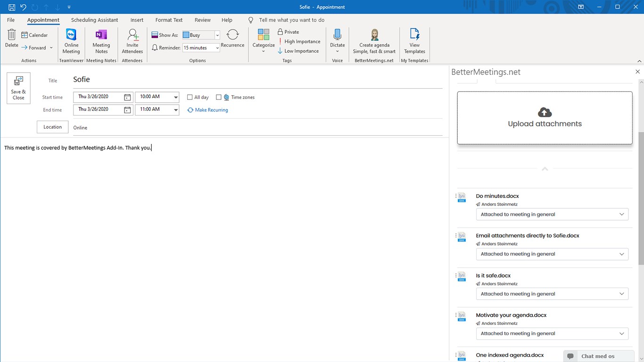Image resolution: width=644 pixels, height=362 pixels.
Task: Open start date calendar picker
Action: point(127,97)
